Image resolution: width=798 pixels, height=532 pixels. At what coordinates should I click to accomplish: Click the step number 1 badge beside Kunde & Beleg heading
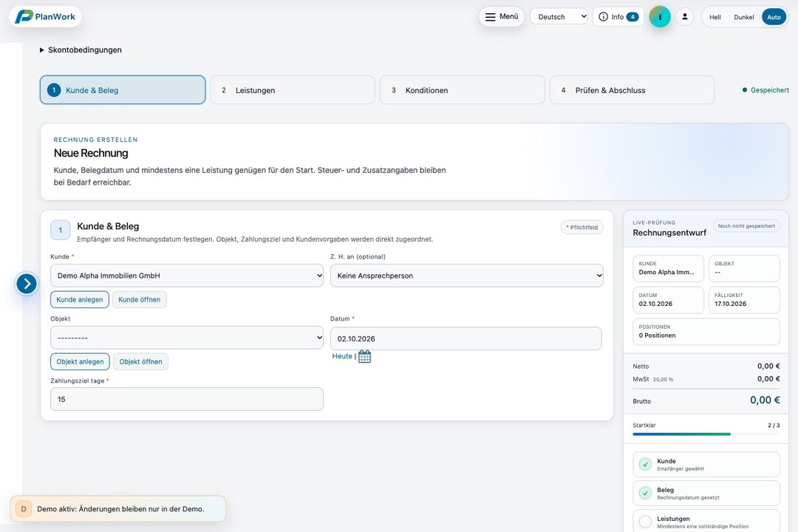60,230
